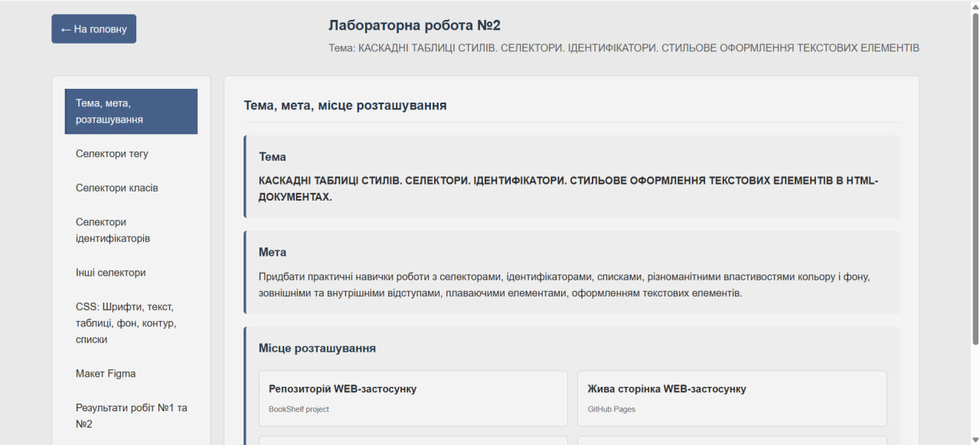Open the Репозиторій WEB-застосунку card
This screenshot has height=445, width=980.
click(413, 398)
